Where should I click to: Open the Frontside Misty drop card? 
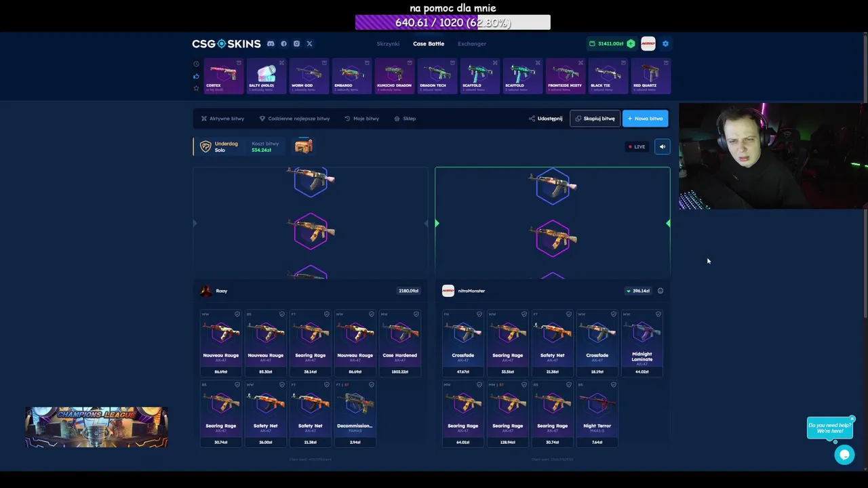(x=564, y=76)
